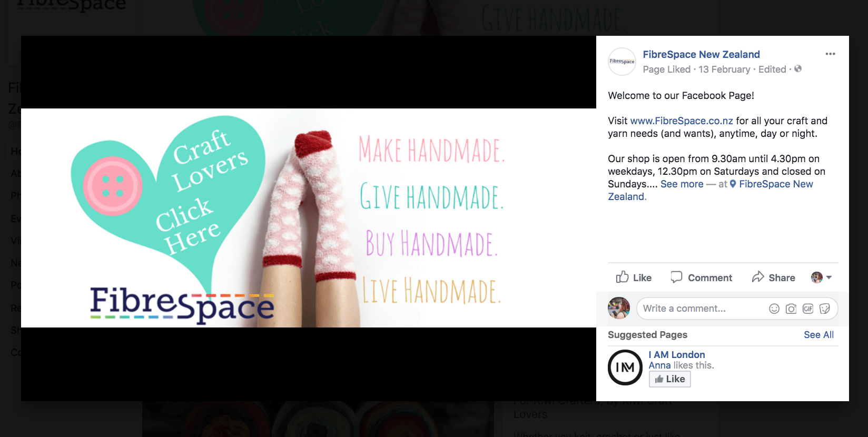Click the FibreSpace page profile picture
This screenshot has height=437, width=868.
(622, 62)
